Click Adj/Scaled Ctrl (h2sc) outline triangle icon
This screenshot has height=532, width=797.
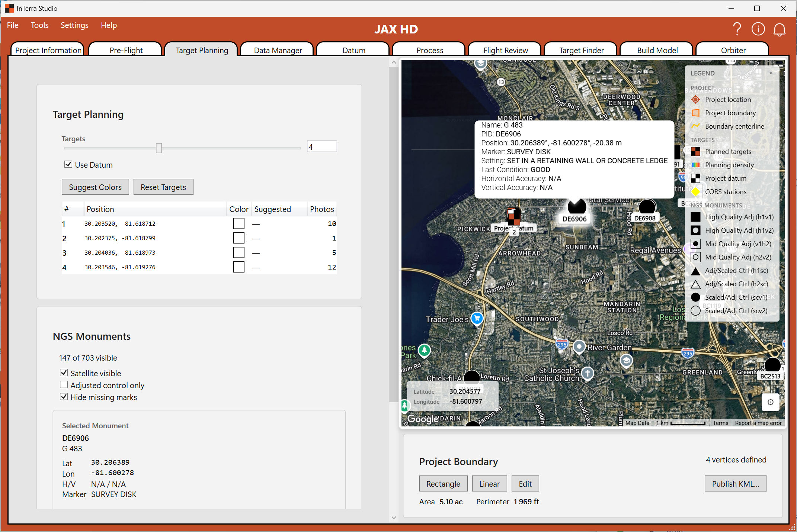pos(695,284)
